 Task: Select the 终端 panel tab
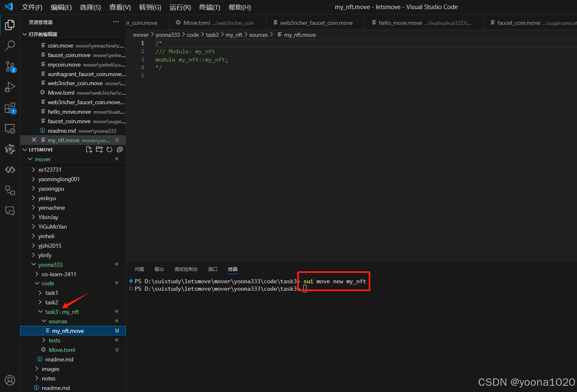[x=233, y=269]
